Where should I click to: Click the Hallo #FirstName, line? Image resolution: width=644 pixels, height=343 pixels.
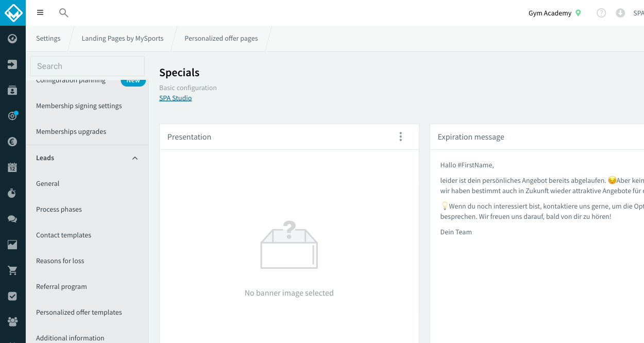point(467,165)
